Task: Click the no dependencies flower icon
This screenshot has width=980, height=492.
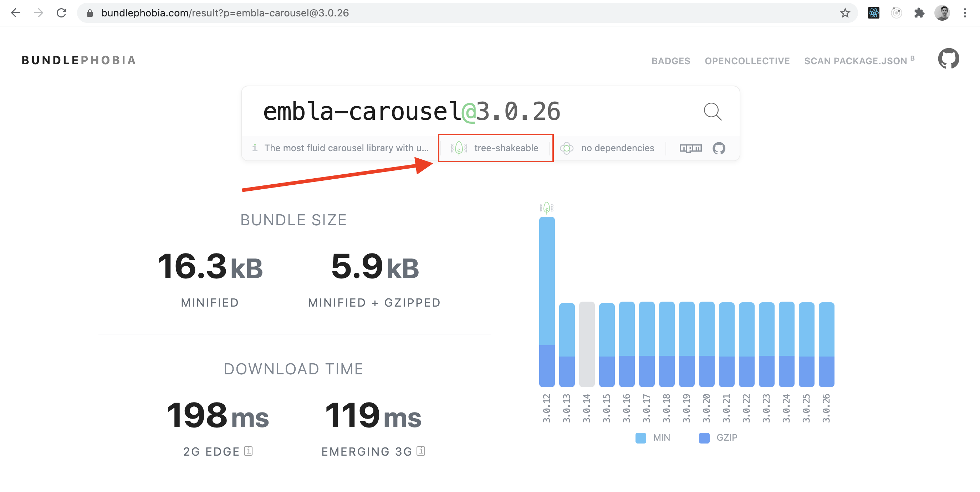Action: point(566,148)
